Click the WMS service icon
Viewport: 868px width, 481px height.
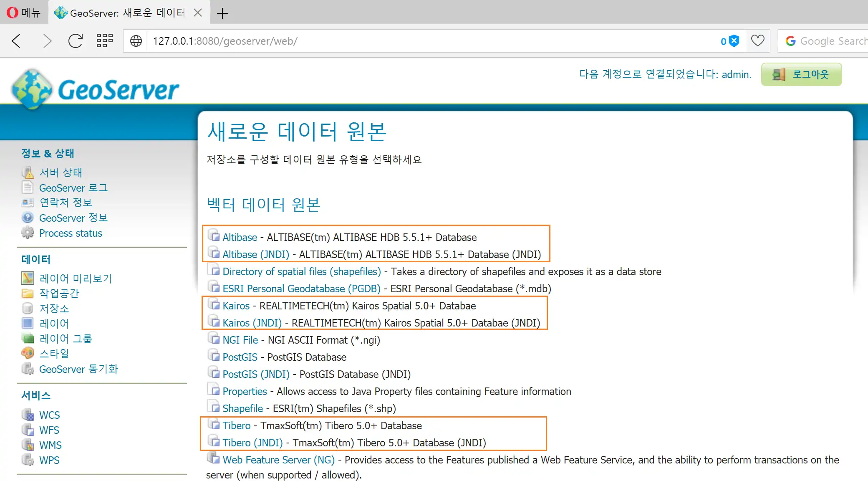28,445
